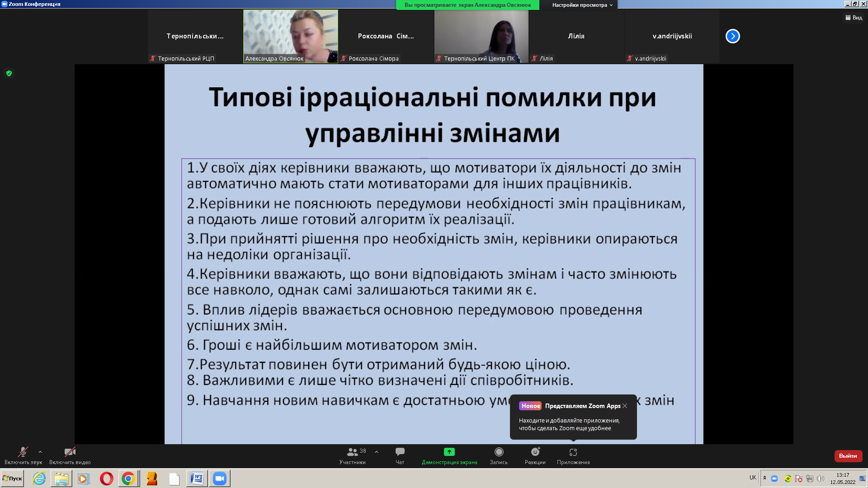Launch Opera browser from taskbar
Viewport: 868px width, 488px height.
(107, 478)
